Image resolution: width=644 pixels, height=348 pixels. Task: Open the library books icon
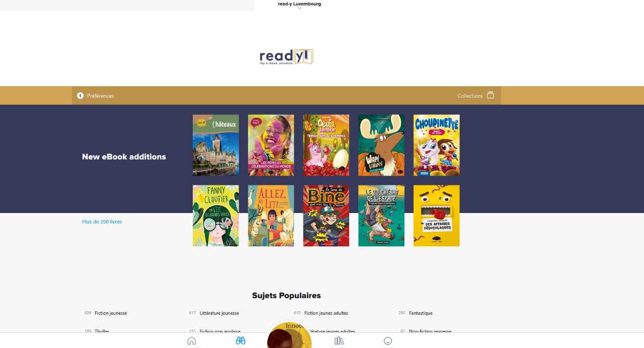[339, 341]
